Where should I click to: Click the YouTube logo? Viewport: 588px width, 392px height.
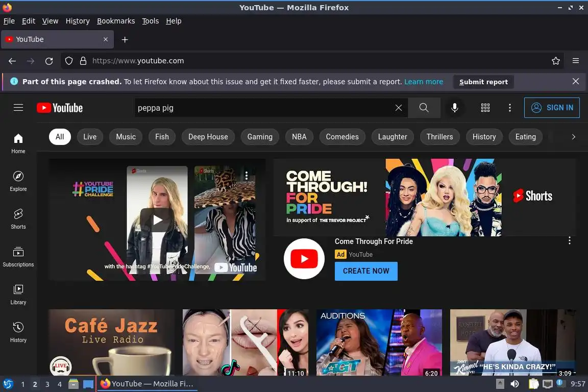(x=60, y=108)
